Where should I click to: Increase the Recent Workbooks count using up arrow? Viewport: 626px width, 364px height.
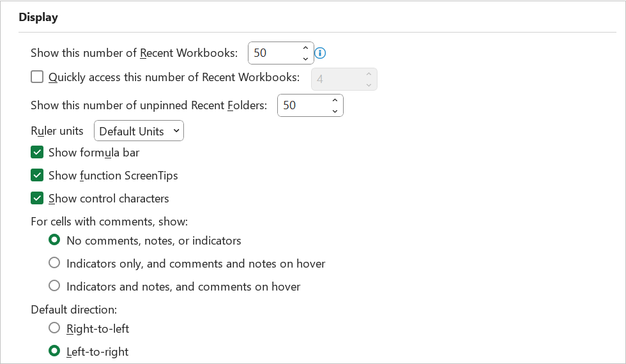(305, 48)
